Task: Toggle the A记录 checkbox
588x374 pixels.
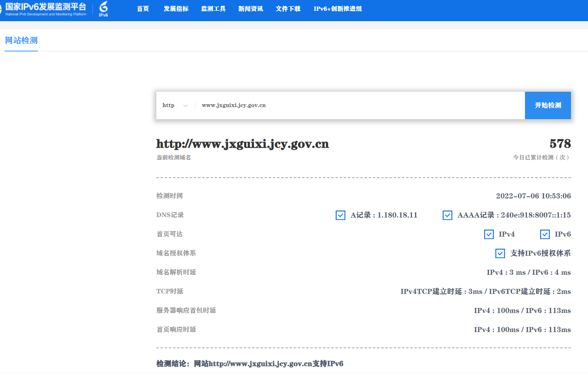Action: pyautogui.click(x=340, y=215)
